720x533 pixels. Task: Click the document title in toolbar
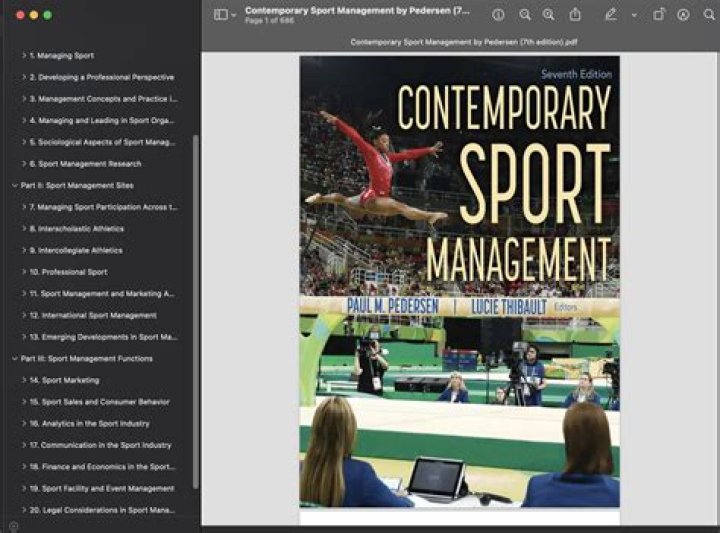pyautogui.click(x=357, y=11)
